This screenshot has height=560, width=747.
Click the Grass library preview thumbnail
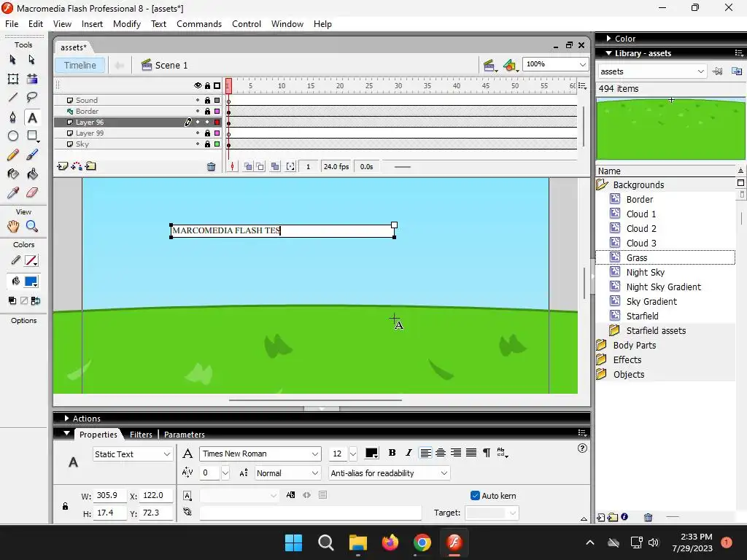pos(671,128)
